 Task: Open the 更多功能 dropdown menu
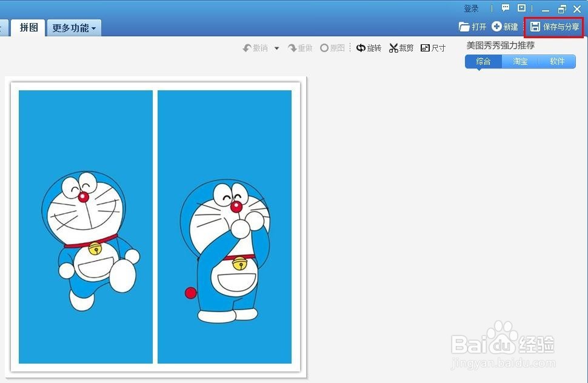[74, 28]
